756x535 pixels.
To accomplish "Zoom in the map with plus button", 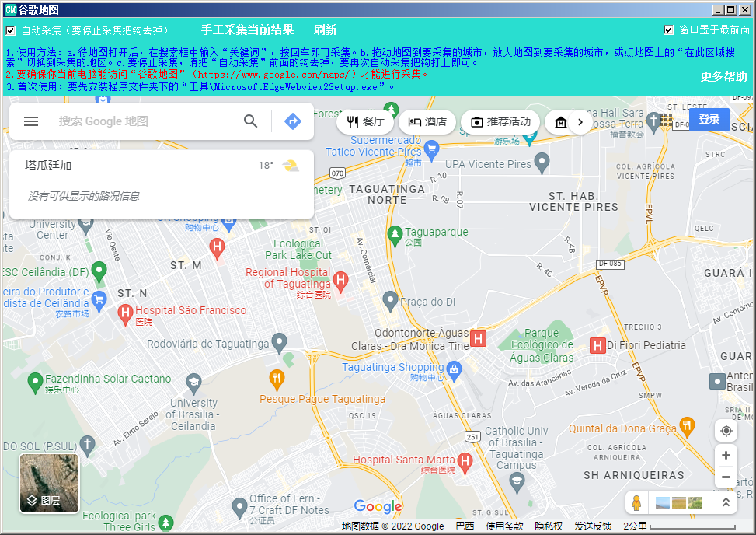I will pyautogui.click(x=726, y=456).
